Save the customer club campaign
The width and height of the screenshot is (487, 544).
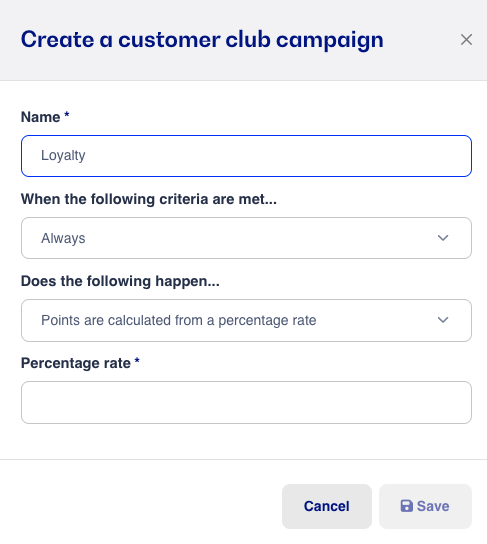coord(425,506)
